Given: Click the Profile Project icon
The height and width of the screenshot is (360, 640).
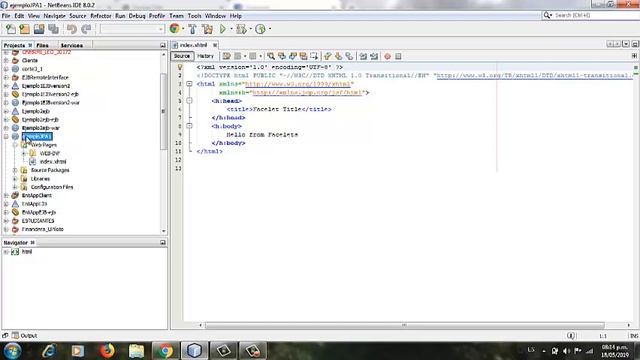Looking at the screenshot, I should click(x=260, y=29).
